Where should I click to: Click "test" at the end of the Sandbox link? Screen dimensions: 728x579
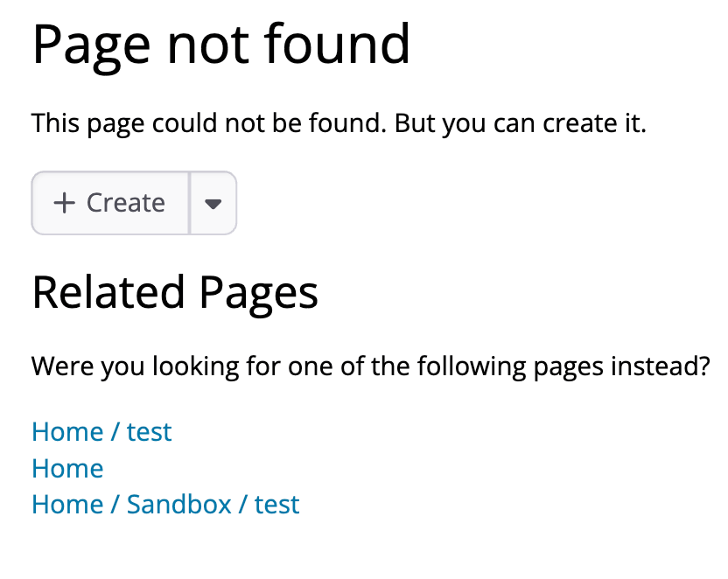[x=277, y=505]
